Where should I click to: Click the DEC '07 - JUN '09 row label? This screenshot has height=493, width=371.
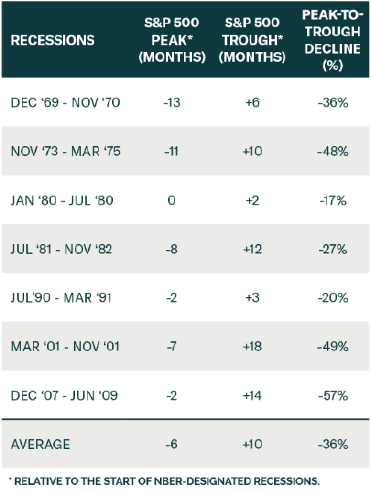[x=64, y=396]
